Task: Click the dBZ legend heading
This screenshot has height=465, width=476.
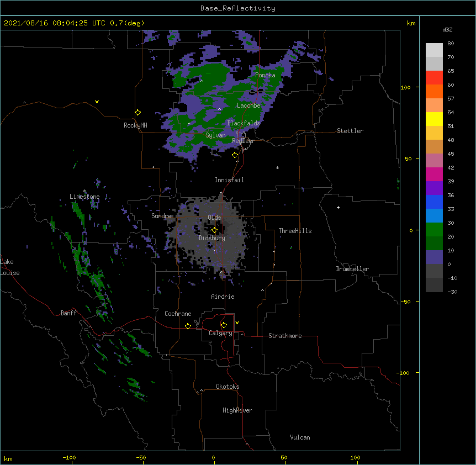Action: click(x=447, y=30)
